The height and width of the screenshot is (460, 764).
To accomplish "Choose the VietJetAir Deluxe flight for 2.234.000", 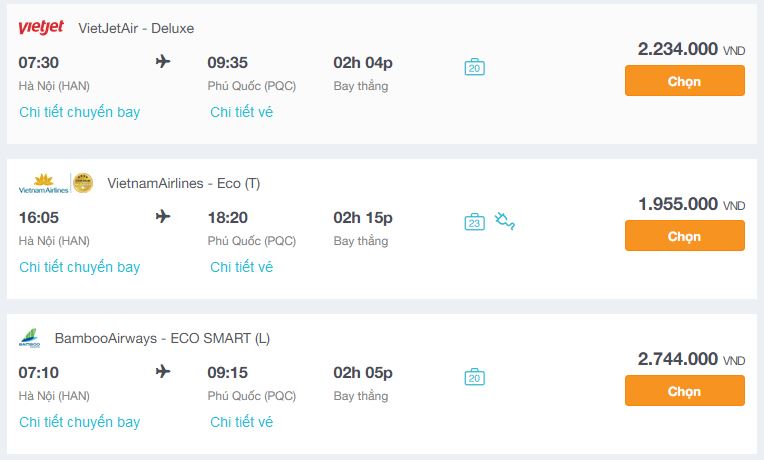I will (x=685, y=81).
